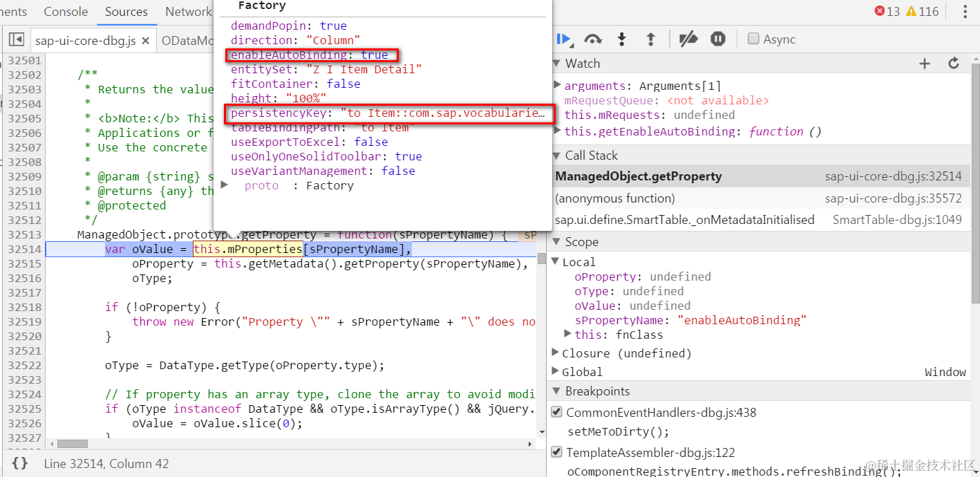
Task: Expand __proto__ Factory in the popup
Action: coord(224,185)
